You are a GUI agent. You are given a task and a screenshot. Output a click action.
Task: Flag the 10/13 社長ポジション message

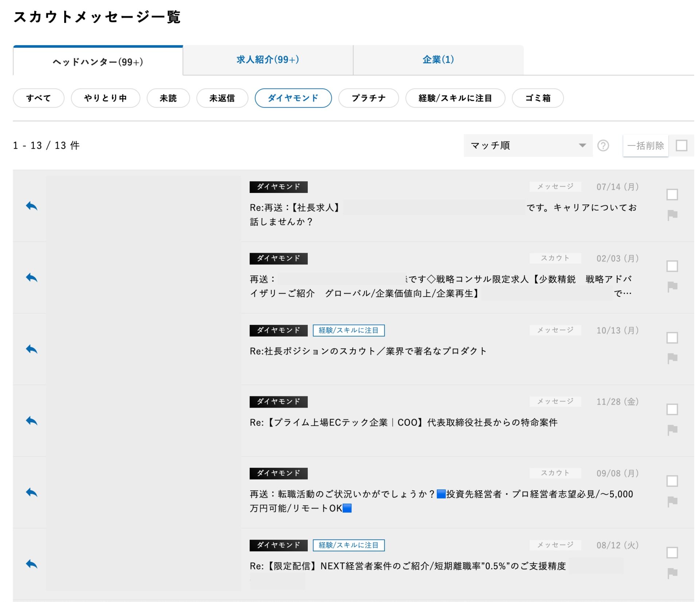tap(672, 358)
